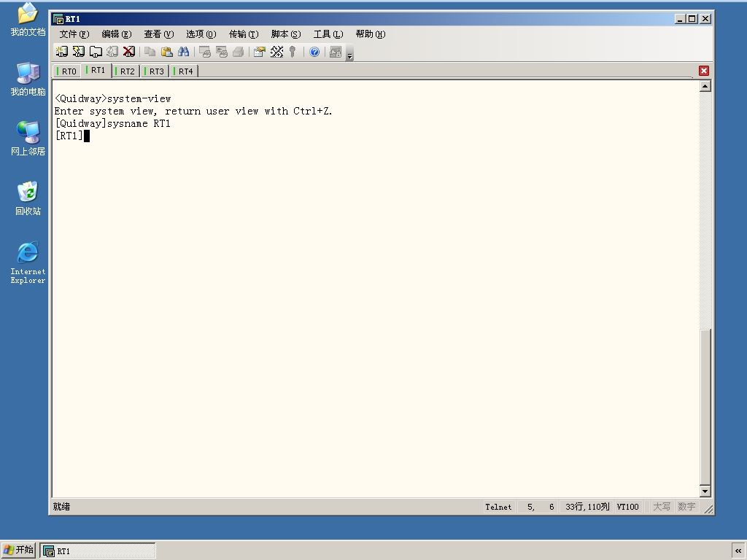
Task: Open the 编辑(E) menu
Action: click(116, 34)
